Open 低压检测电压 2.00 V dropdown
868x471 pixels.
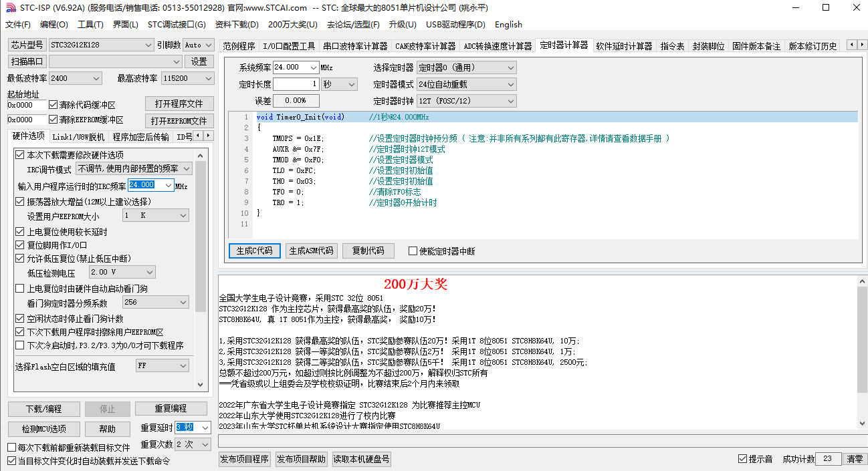(x=122, y=272)
